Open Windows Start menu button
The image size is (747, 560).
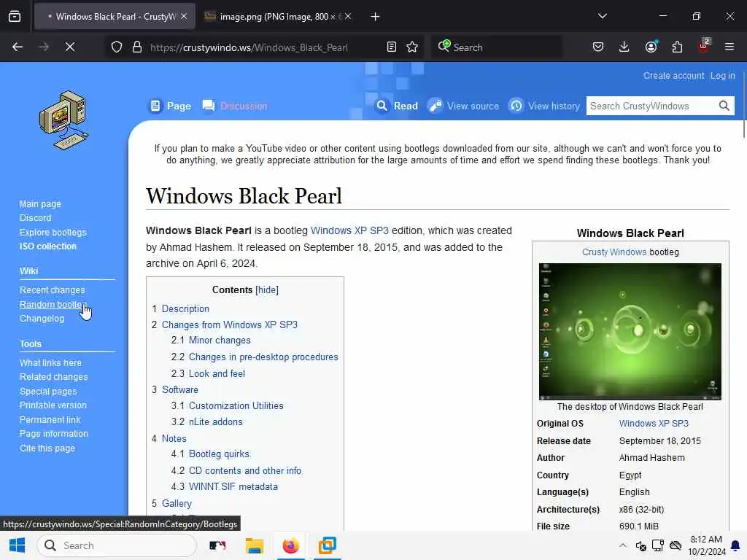click(18, 545)
